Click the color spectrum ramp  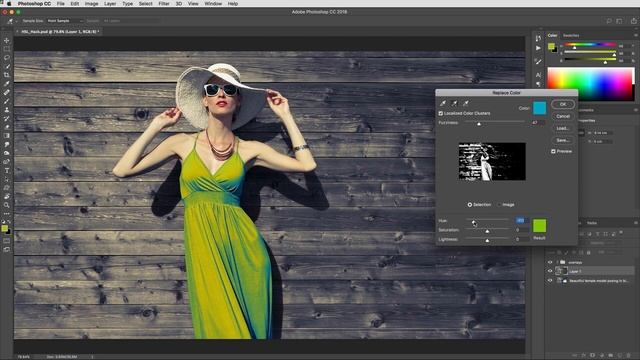591,84
